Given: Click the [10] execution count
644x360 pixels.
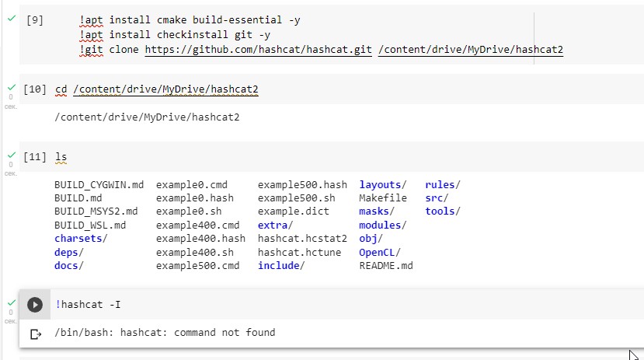Looking at the screenshot, I should click(x=35, y=89).
